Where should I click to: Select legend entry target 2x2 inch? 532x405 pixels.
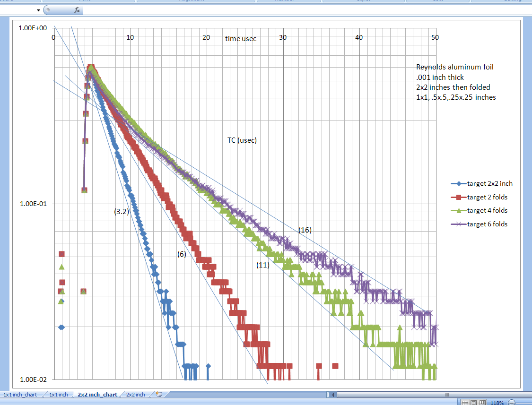coord(482,183)
